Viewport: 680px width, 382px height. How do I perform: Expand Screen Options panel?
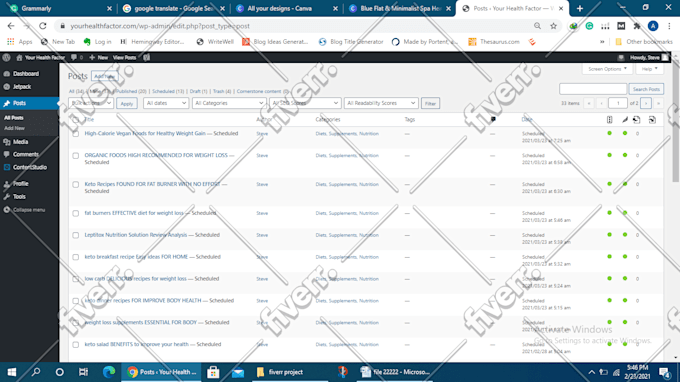coord(607,69)
